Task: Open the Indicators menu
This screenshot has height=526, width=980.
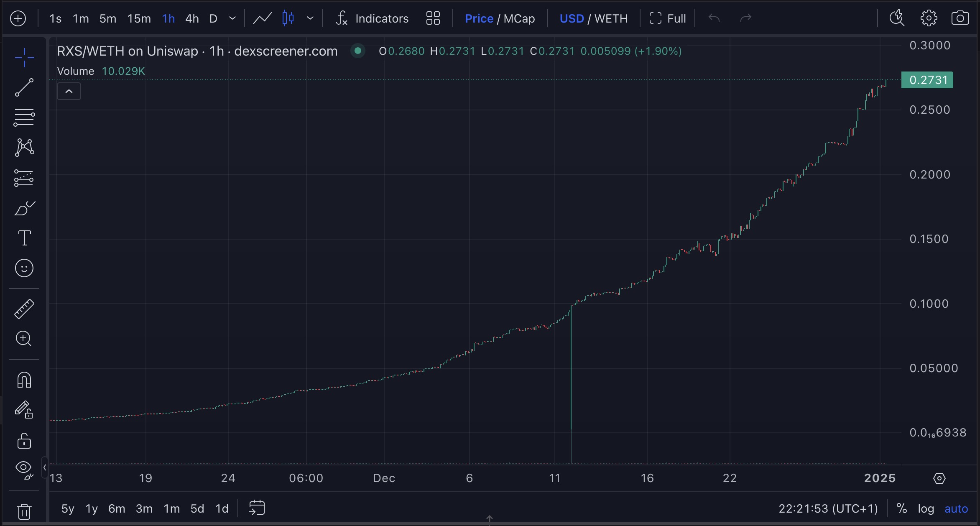Action: [372, 18]
